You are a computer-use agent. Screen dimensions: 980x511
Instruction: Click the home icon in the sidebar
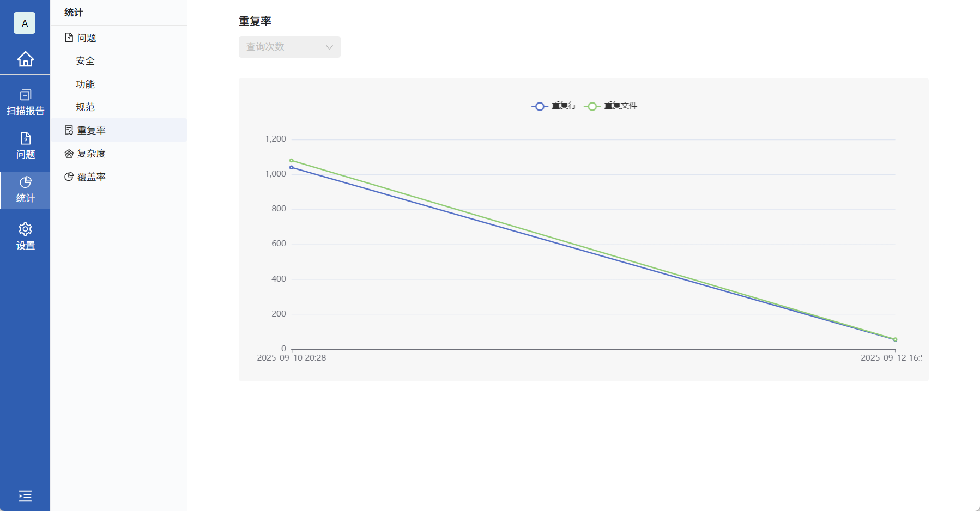(25, 60)
